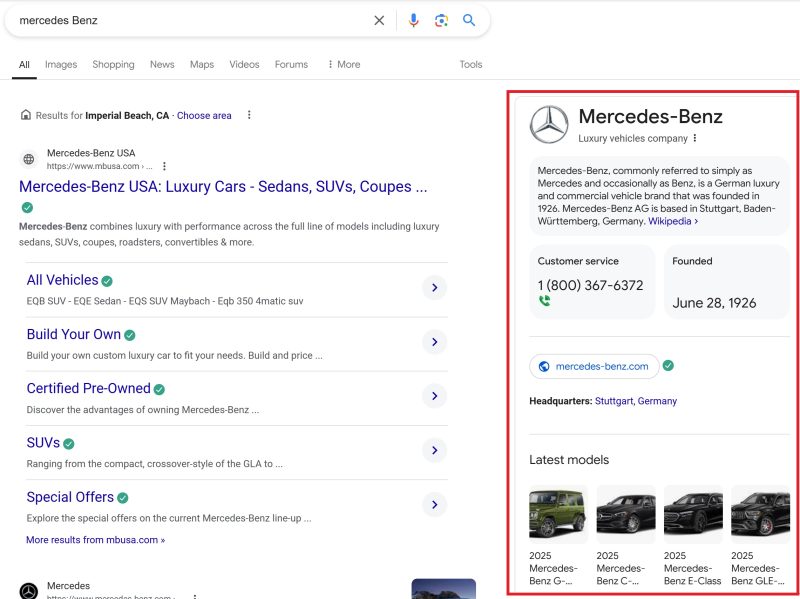Open the mercedes-benz.com website button
The height and width of the screenshot is (599, 800).
pyautogui.click(x=594, y=366)
